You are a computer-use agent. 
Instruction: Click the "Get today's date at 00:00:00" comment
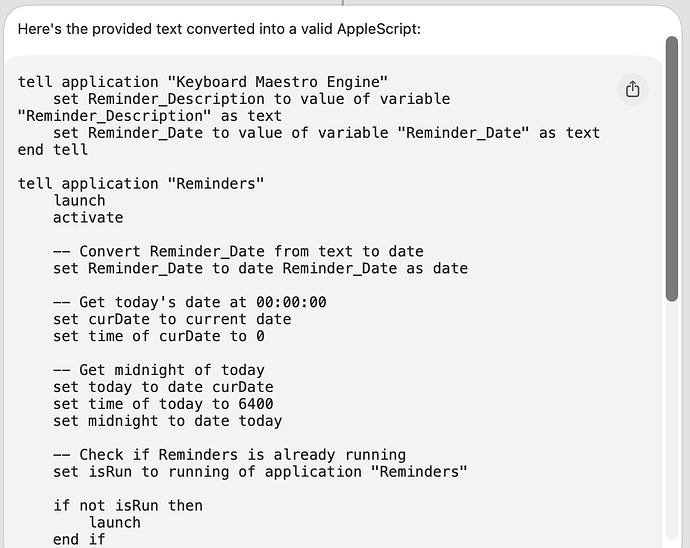pyautogui.click(x=190, y=302)
